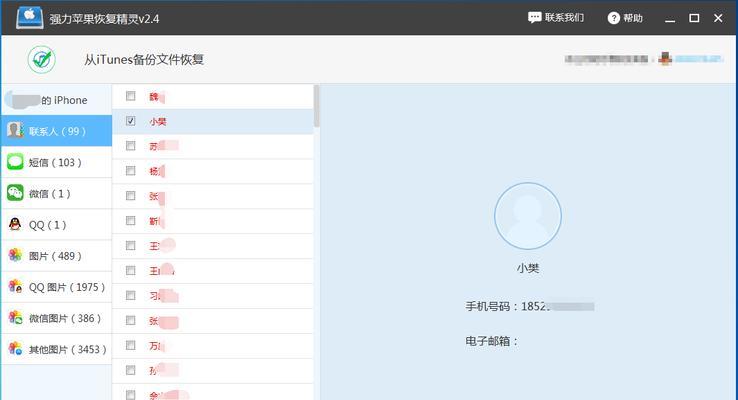Open the 微信 (1) category
Image resolution: width=738 pixels, height=400 pixels.
coord(56,193)
